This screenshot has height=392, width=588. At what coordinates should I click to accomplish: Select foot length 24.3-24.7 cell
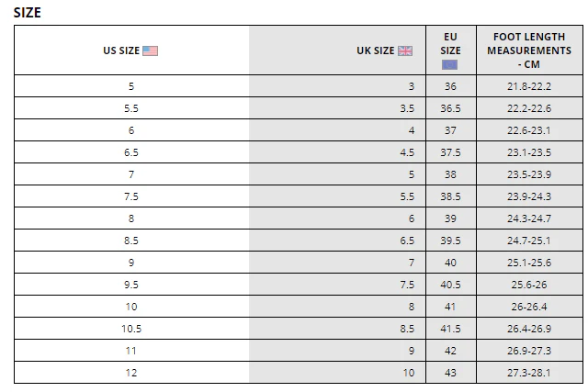[x=528, y=218]
